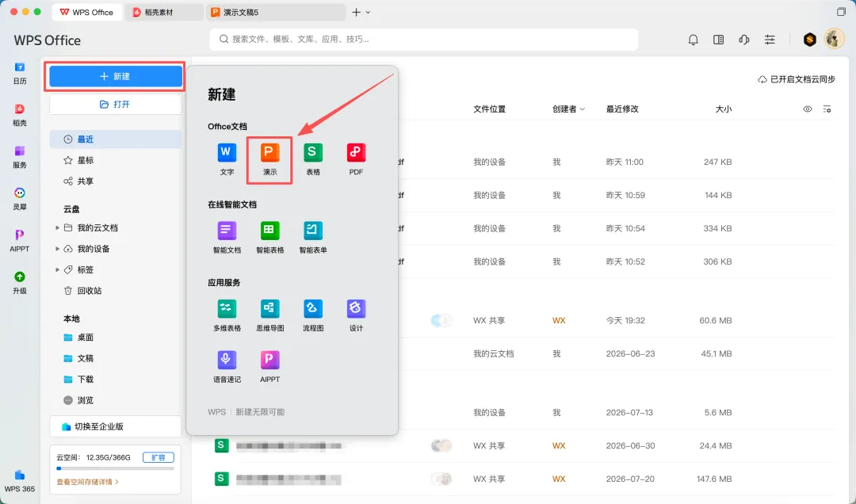Open the settings sliders icon
This screenshot has height=504, width=856.
[769, 40]
